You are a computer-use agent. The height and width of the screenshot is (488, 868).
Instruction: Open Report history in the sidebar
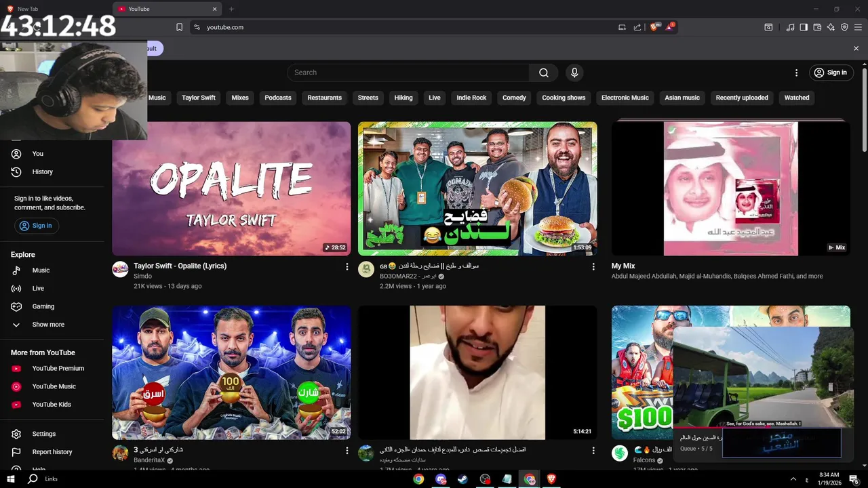click(x=52, y=452)
